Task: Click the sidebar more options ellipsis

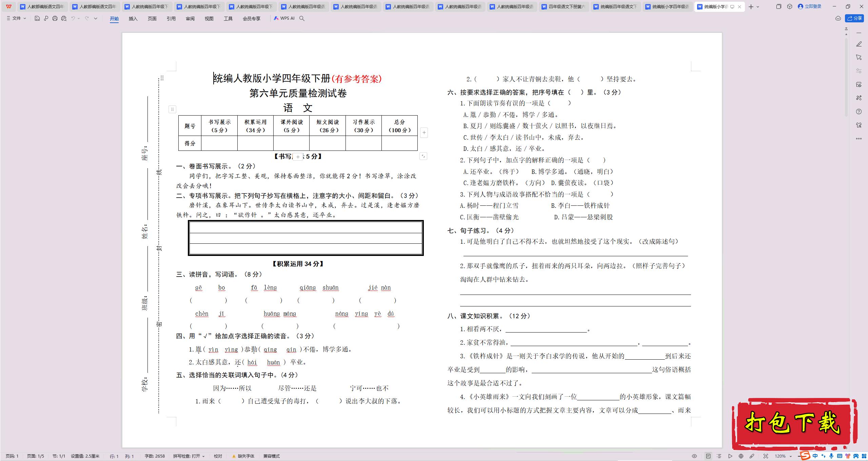Action: click(x=859, y=139)
